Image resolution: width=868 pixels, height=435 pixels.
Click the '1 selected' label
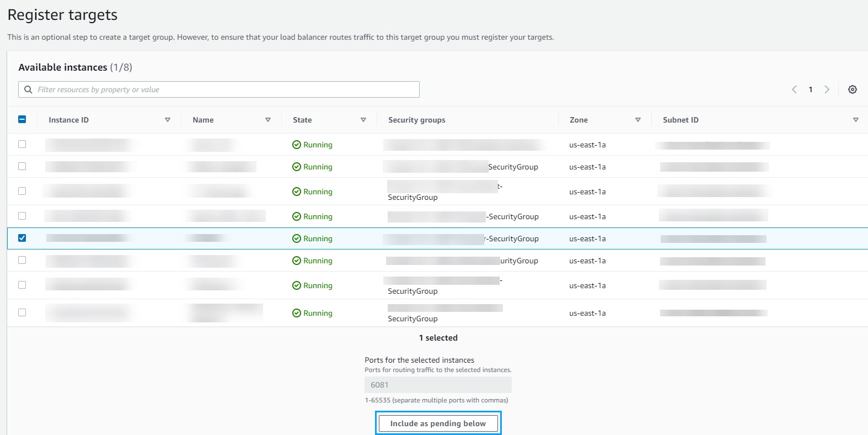(438, 338)
